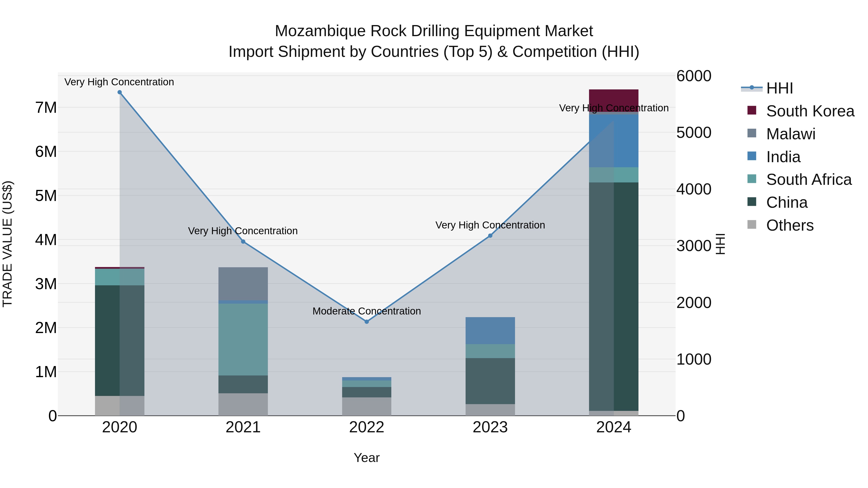
Task: Click the India segment in 2024 bar
Action: [x=614, y=141]
